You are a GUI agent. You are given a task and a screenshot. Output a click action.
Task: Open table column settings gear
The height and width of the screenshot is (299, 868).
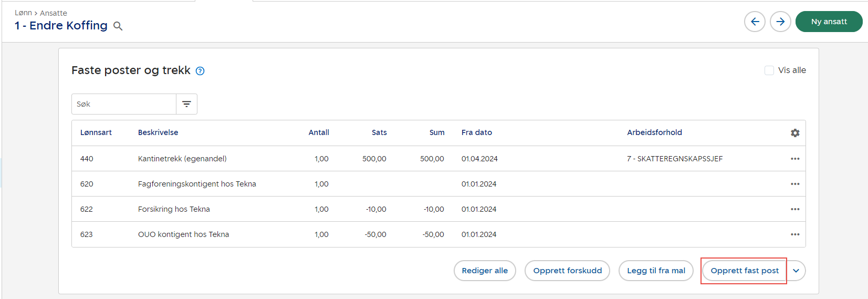coord(795,133)
